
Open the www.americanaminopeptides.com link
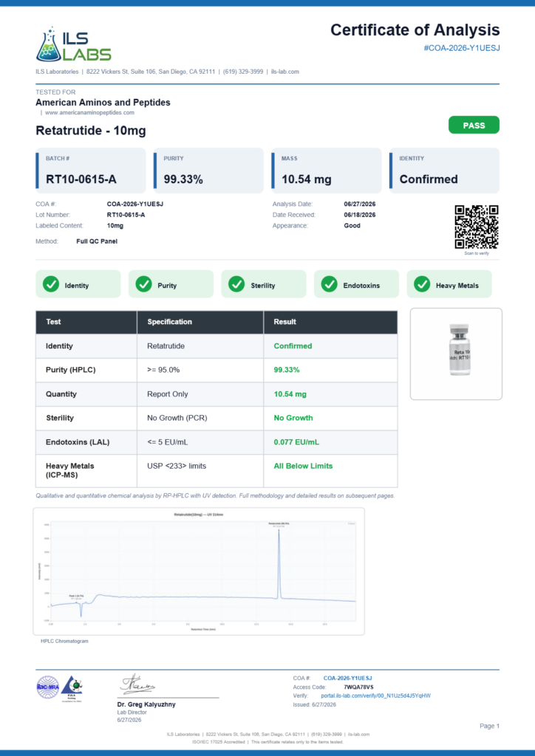[89, 113]
